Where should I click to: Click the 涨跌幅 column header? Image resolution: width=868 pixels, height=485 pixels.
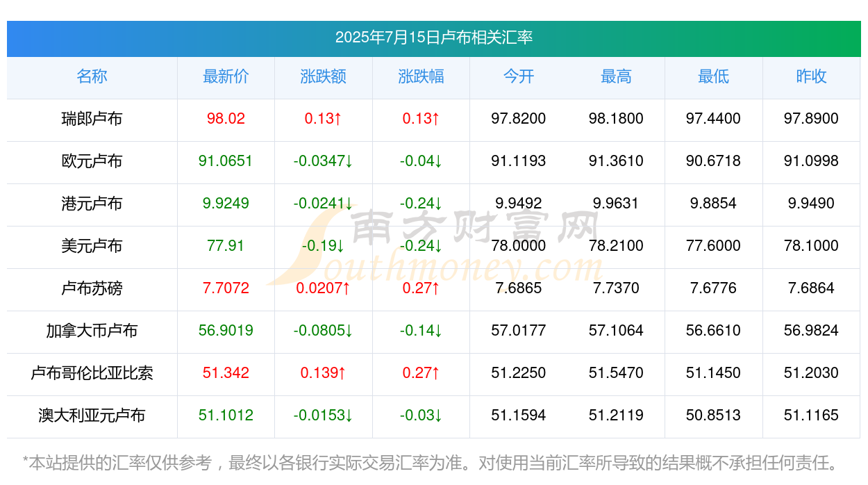421,76
